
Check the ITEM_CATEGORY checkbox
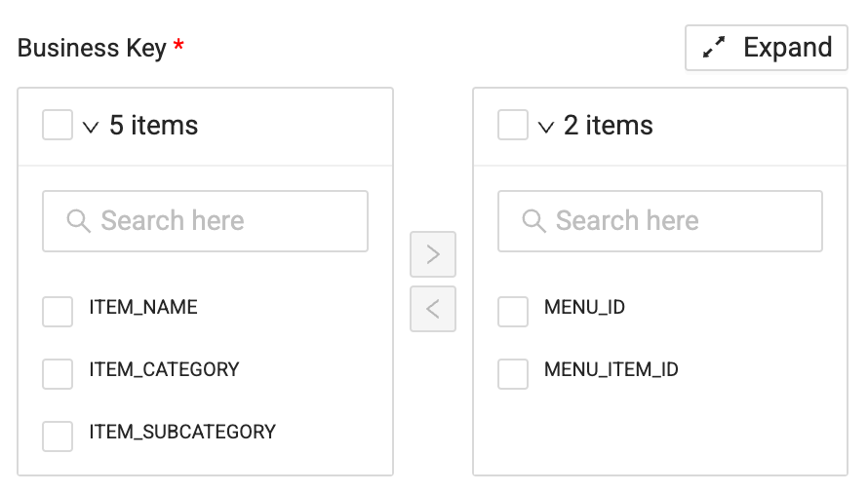click(x=58, y=374)
